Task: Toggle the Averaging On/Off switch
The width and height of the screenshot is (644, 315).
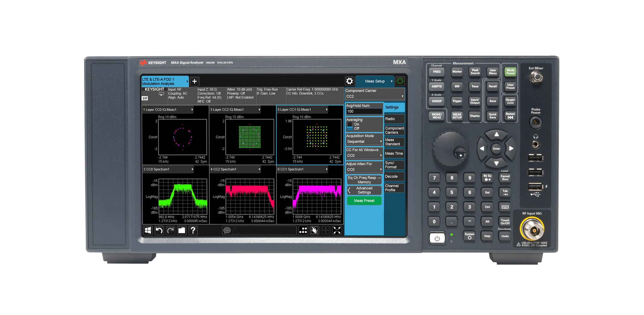Action: tap(350, 126)
